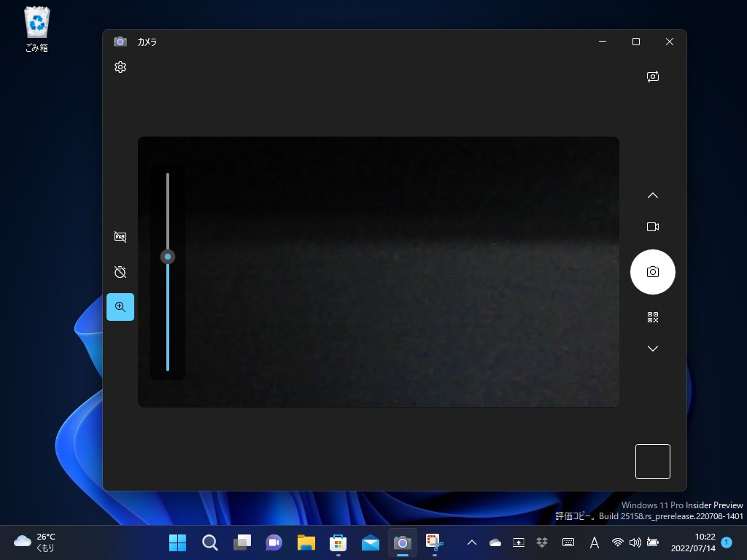Image resolution: width=747 pixels, height=560 pixels.
Task: Expand hidden icons in the system tray
Action: pos(472,542)
